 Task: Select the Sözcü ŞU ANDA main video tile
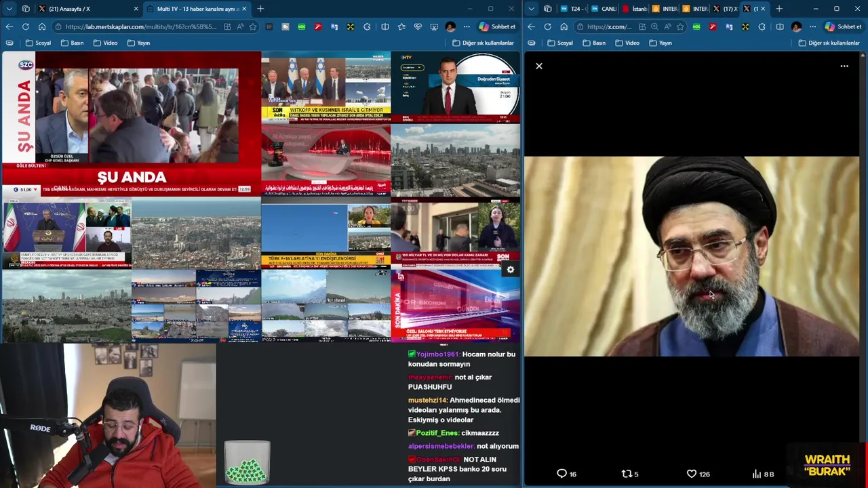tap(132, 123)
